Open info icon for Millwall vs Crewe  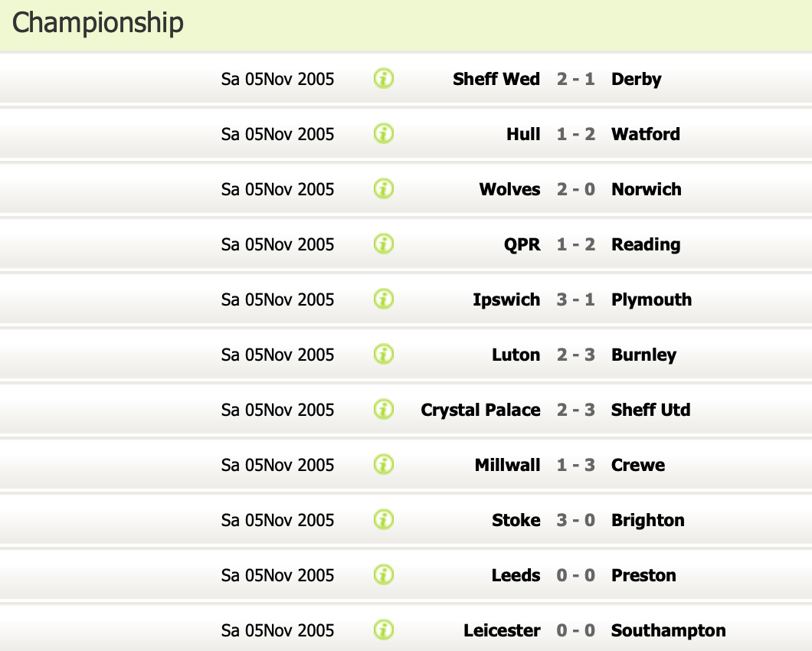click(x=384, y=465)
